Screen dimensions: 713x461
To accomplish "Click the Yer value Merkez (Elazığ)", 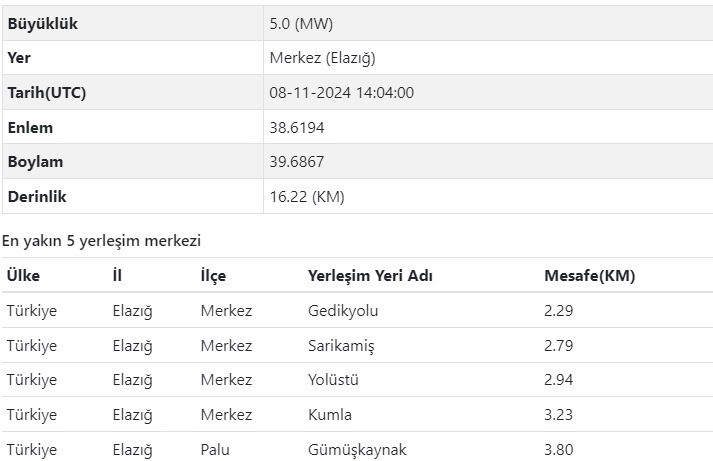I will point(322,58).
